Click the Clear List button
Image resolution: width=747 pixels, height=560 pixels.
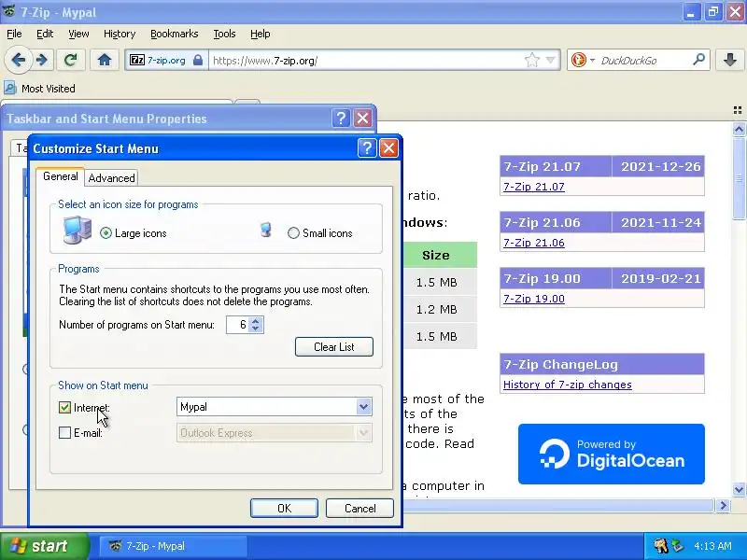tap(334, 346)
